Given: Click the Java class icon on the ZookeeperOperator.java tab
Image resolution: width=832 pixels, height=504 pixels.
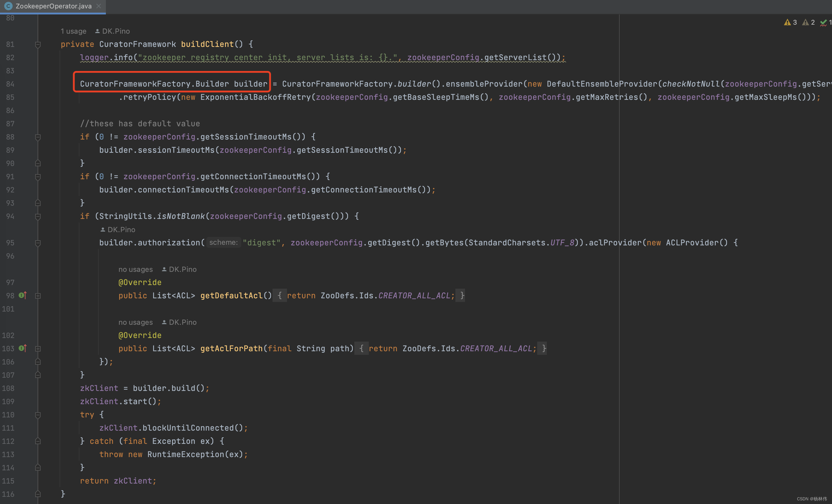Looking at the screenshot, I should [x=8, y=6].
